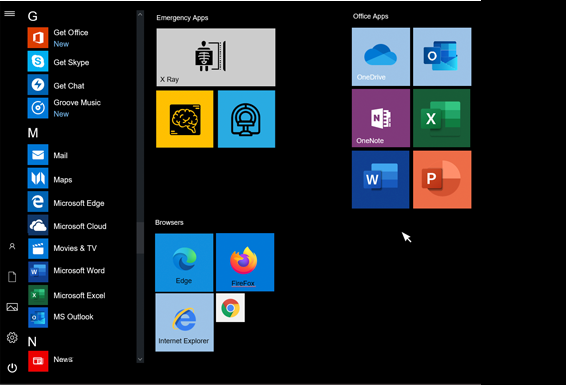Screen dimensions: 566x385
Task: Jump to letter G section header
Action: [x=32, y=16]
